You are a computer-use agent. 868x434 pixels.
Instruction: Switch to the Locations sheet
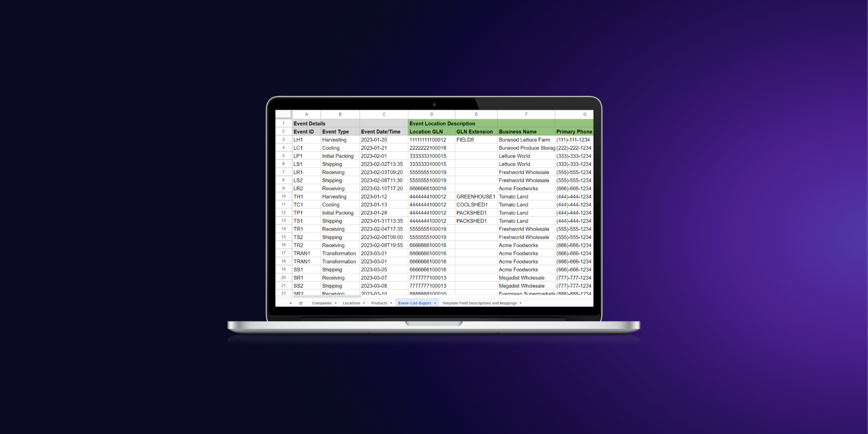(352, 303)
